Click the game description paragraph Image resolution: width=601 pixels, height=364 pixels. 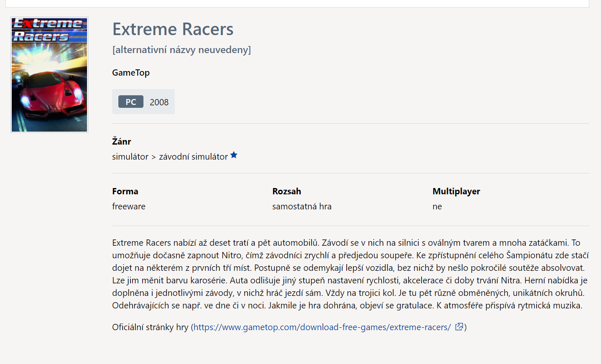[350, 274]
